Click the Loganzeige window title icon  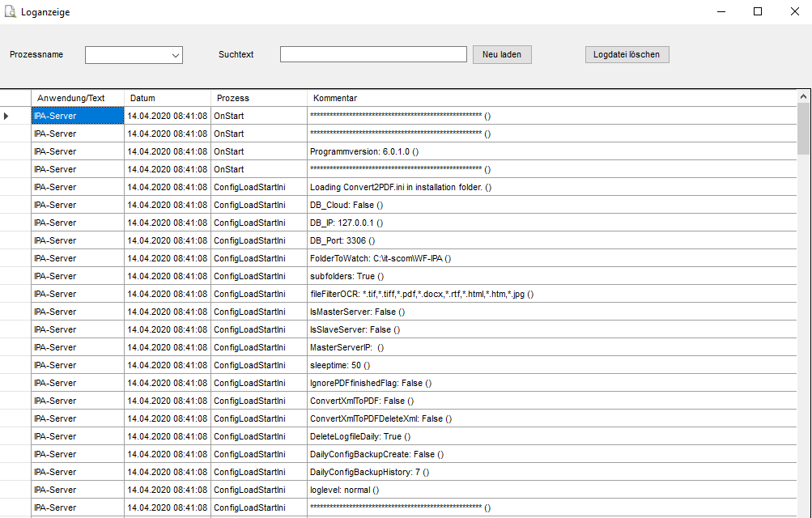pos(11,12)
